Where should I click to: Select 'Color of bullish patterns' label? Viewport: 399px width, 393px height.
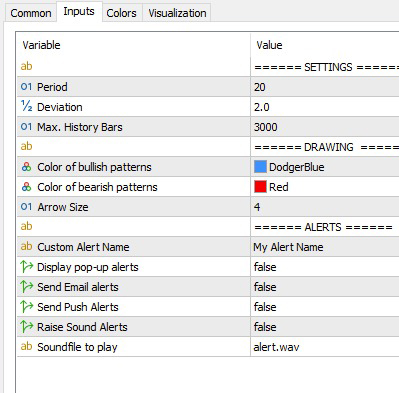[94, 167]
